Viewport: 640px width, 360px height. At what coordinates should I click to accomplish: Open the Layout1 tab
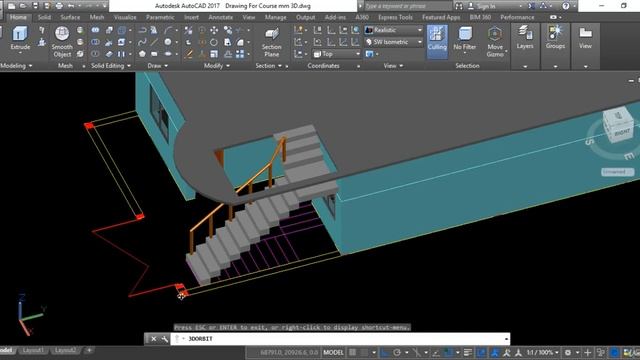click(33, 350)
